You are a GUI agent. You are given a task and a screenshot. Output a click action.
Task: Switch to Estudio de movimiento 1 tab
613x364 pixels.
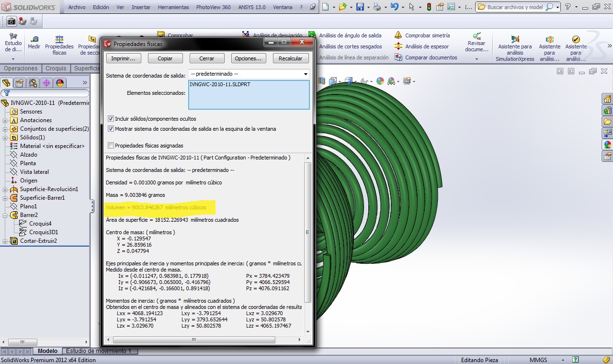click(x=98, y=351)
